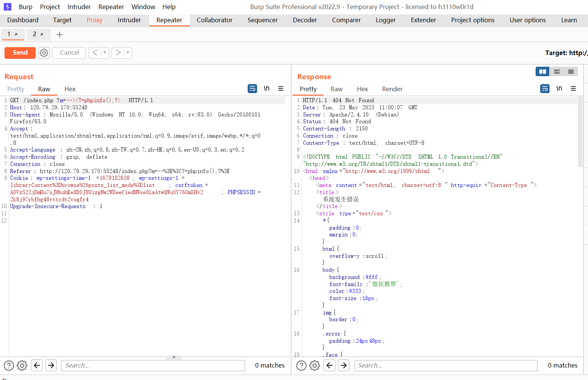Open the Repeater menu in menu bar
Image resolution: width=588 pixels, height=380 pixels.
coord(111,7)
